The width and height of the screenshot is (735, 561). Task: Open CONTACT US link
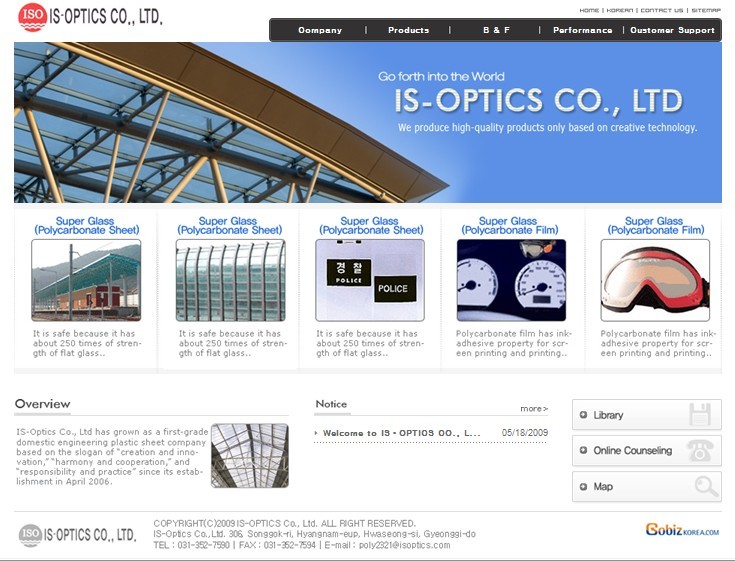click(662, 10)
